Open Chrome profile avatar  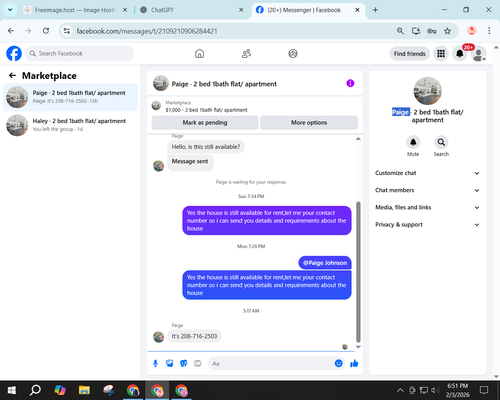pyautogui.click(x=471, y=31)
